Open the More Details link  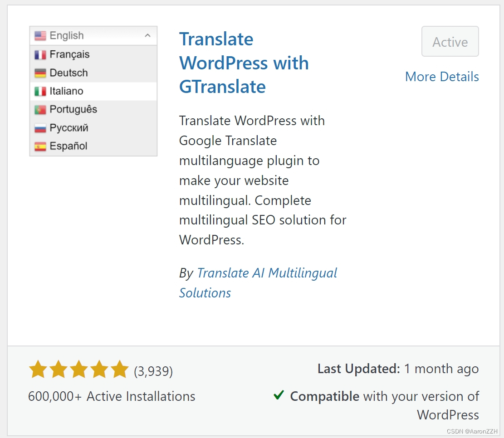point(442,77)
